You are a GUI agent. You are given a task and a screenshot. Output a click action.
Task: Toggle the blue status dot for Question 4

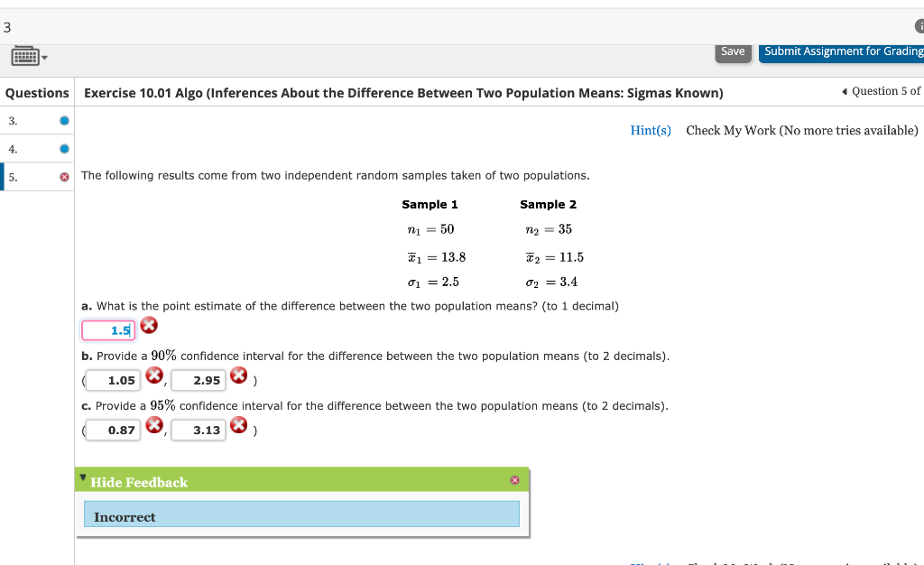[x=62, y=148]
